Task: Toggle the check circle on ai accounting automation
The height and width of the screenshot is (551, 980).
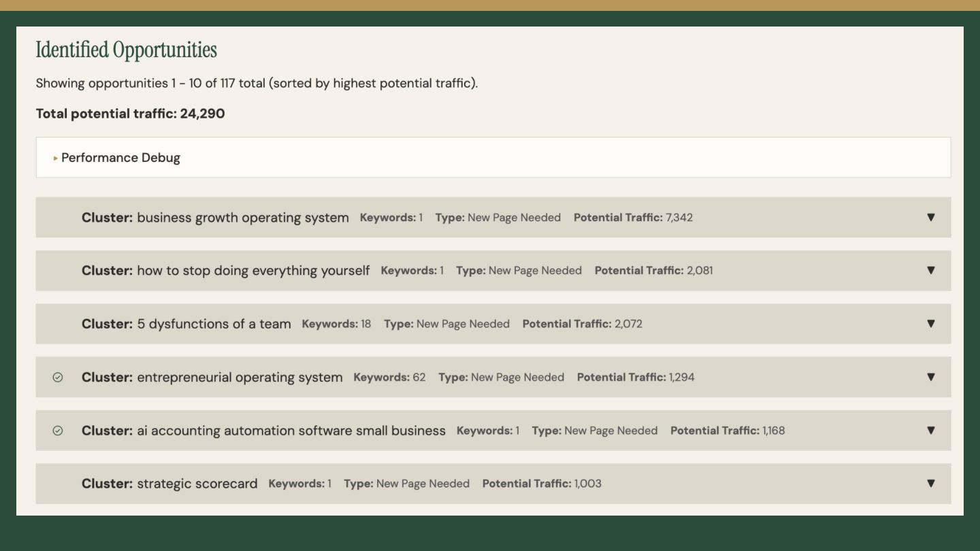Action: 58,431
